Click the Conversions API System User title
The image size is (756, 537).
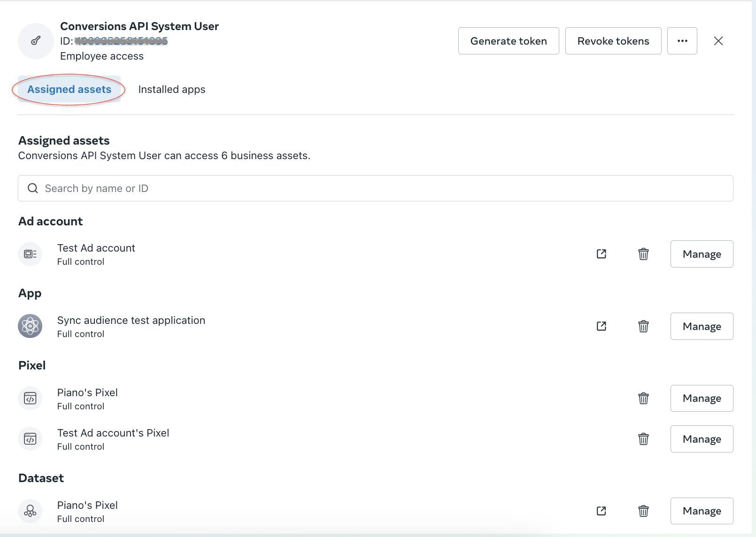point(139,26)
